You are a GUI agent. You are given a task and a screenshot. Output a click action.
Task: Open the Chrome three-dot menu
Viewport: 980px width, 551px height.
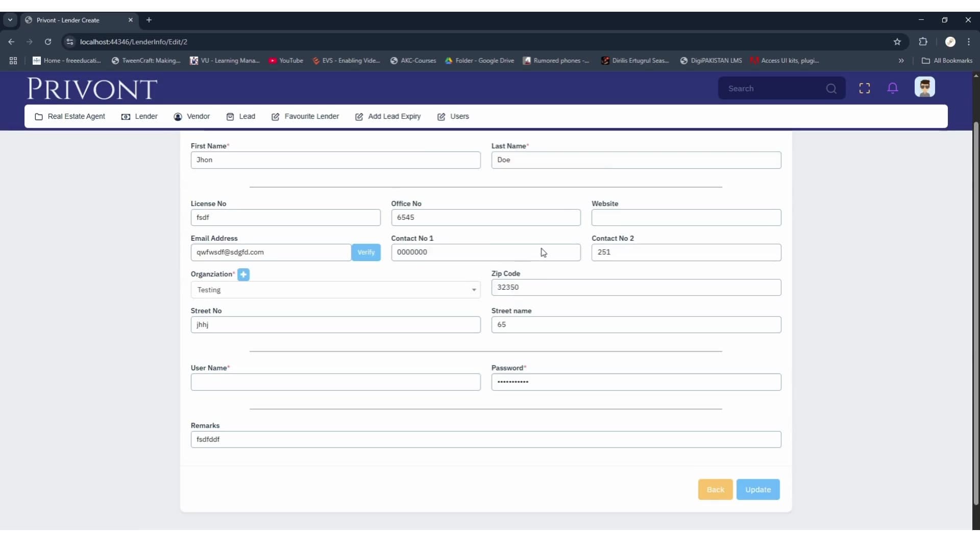pyautogui.click(x=968, y=42)
